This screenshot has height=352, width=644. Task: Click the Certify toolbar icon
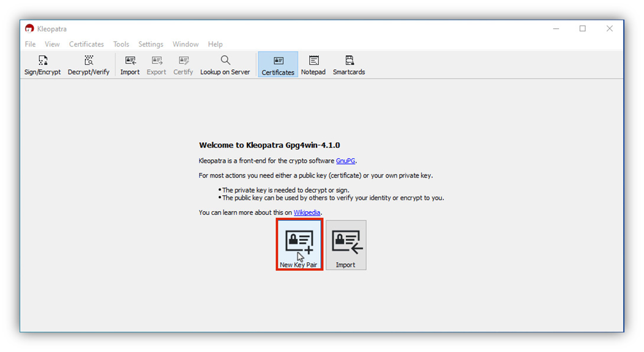(x=183, y=66)
